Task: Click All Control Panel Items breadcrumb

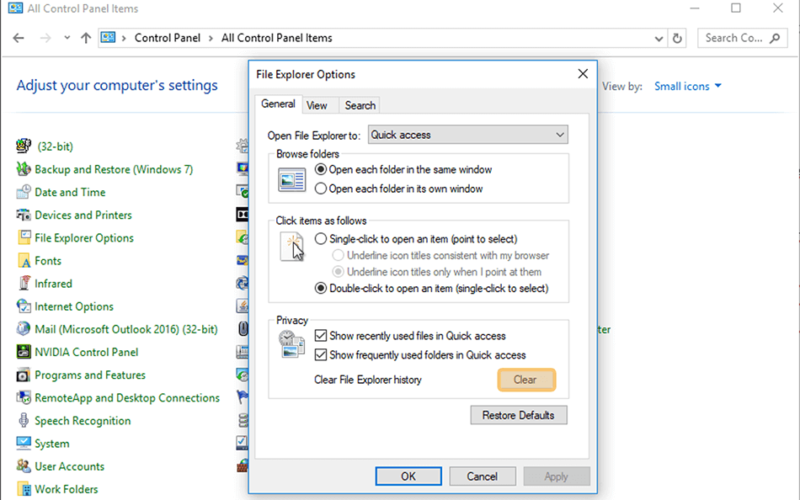Action: tap(277, 38)
